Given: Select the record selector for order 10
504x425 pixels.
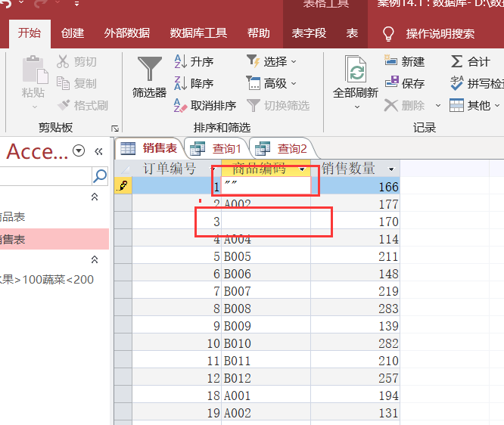Looking at the screenshot, I should tap(123, 343).
